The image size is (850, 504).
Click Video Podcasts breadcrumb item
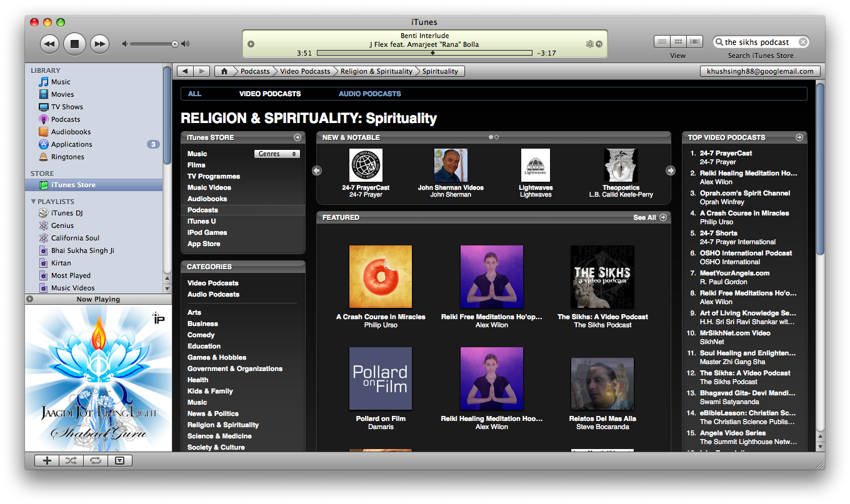tap(305, 71)
